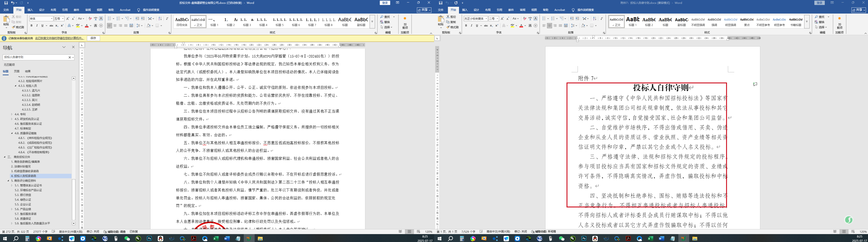This screenshot has width=868, height=242.
Task: Click the text highlight color in the left Word window
Action: 77,26
